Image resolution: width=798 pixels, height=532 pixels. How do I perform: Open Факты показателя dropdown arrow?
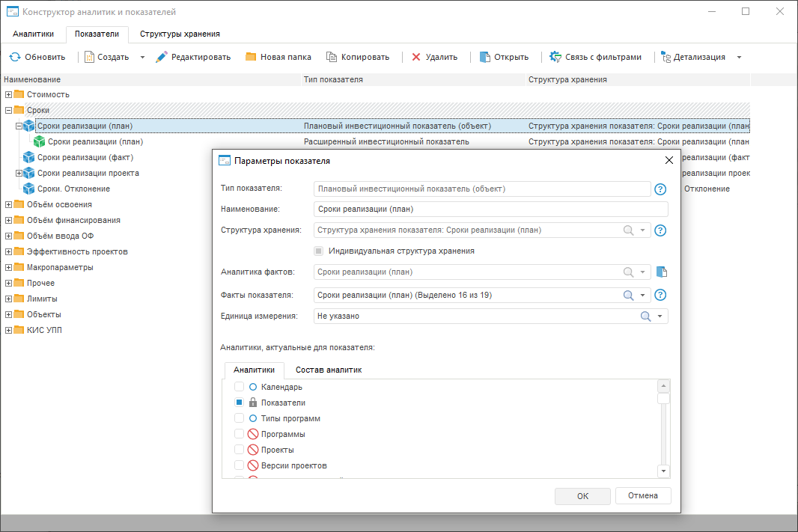(642, 296)
